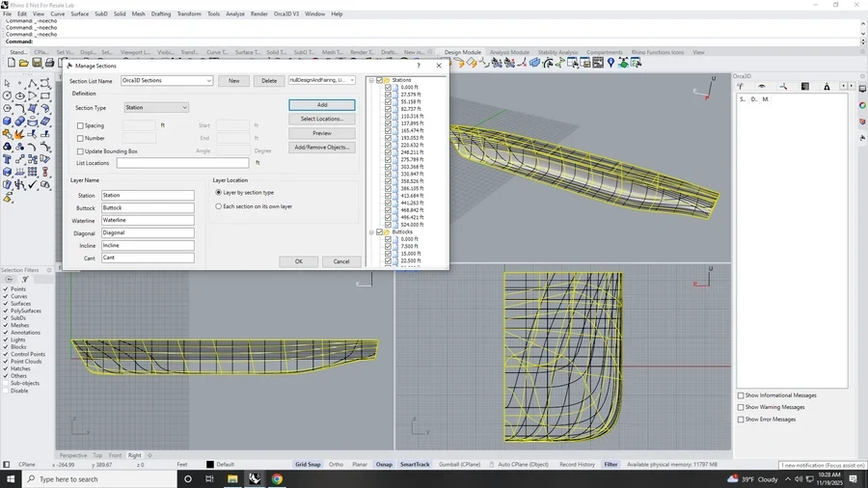This screenshot has width=868, height=488.
Task: Uncheck the Stations group checkbox
Action: click(x=380, y=80)
